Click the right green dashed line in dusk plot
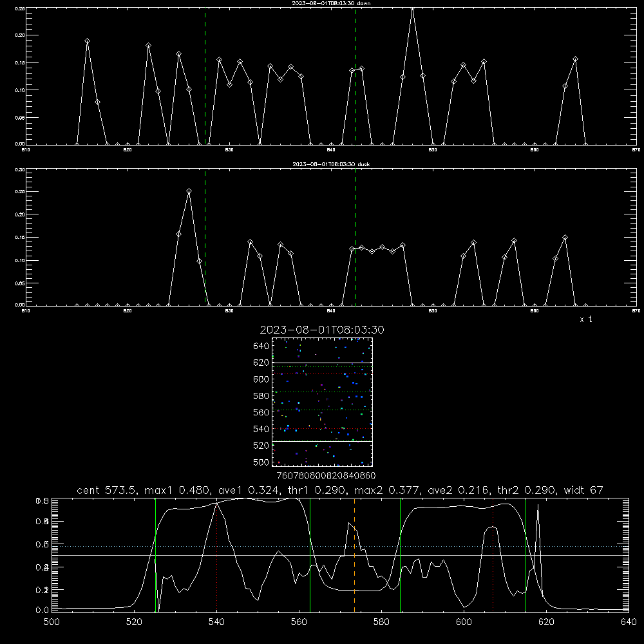Screen dimensions: 644x644 (x=355, y=237)
